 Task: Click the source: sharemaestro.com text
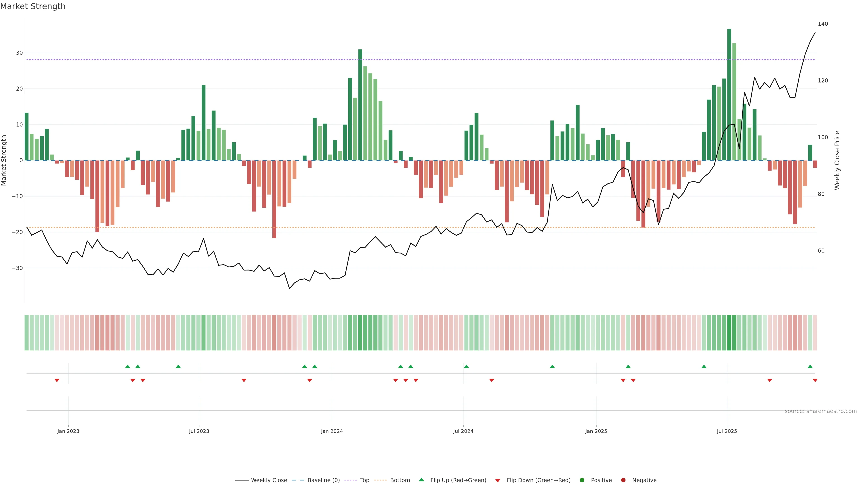click(821, 411)
